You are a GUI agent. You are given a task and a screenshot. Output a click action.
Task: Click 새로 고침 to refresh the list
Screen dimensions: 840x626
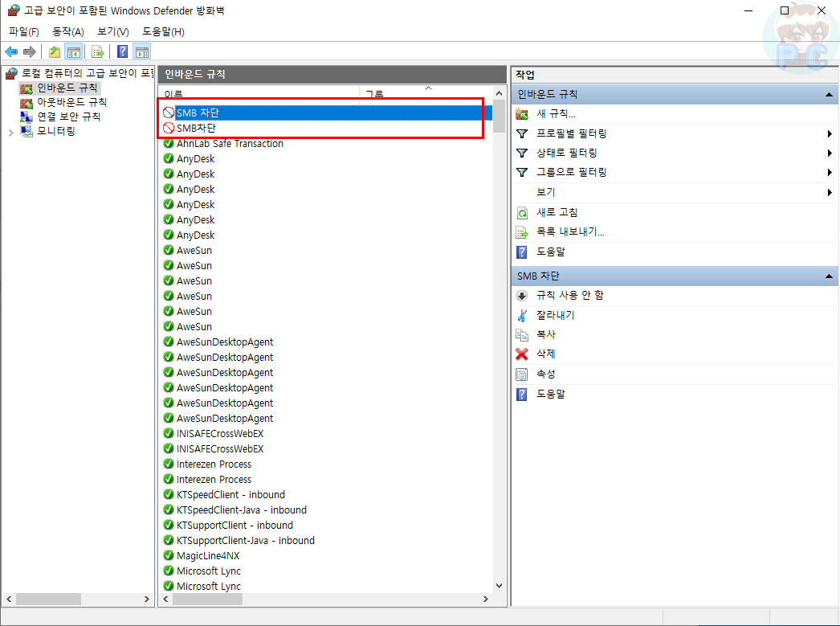(x=557, y=212)
